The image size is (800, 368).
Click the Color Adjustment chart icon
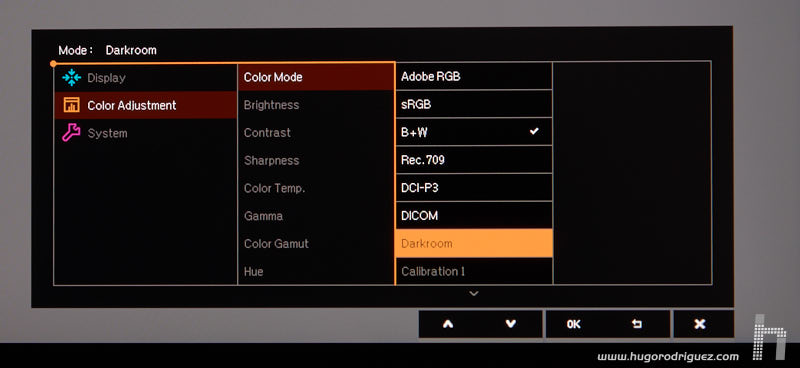(71, 105)
